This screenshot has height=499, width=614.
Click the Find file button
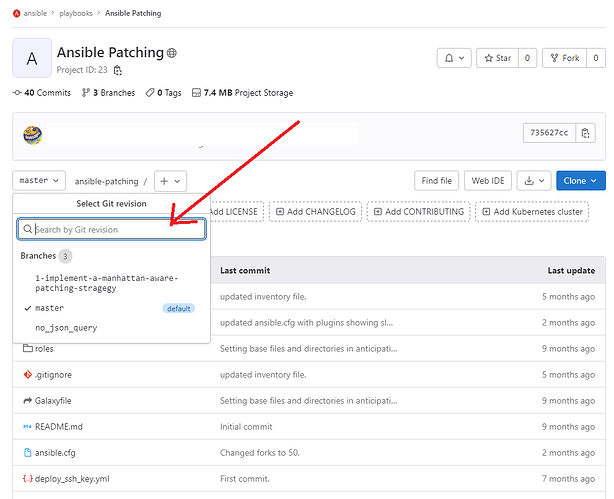(x=437, y=181)
